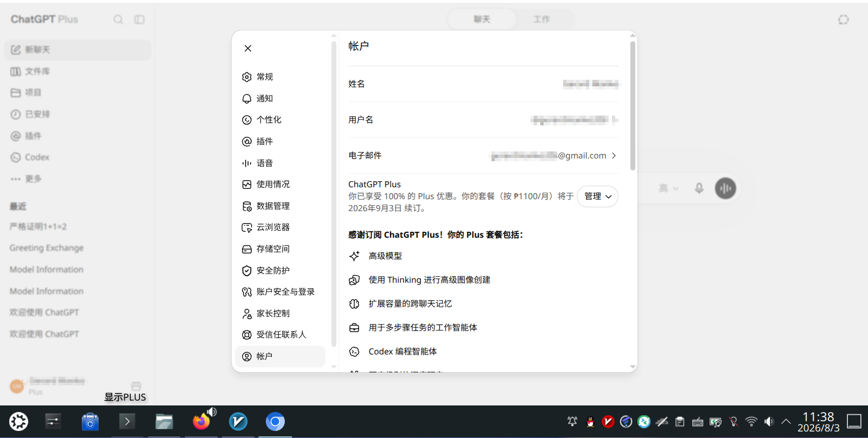Open the 常规 general settings section
Viewport: 868px width, 438px height.
[x=280, y=77]
